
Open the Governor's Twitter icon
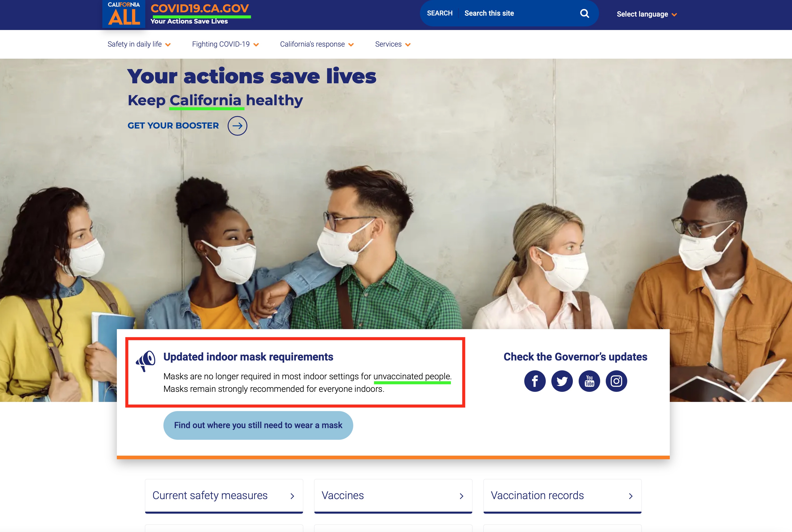562,381
